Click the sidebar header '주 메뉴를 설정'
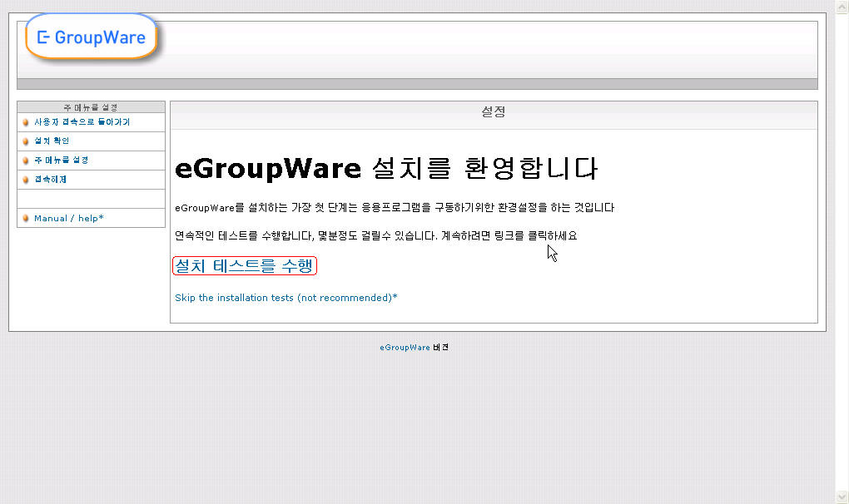This screenshot has height=504, width=849. (91, 107)
